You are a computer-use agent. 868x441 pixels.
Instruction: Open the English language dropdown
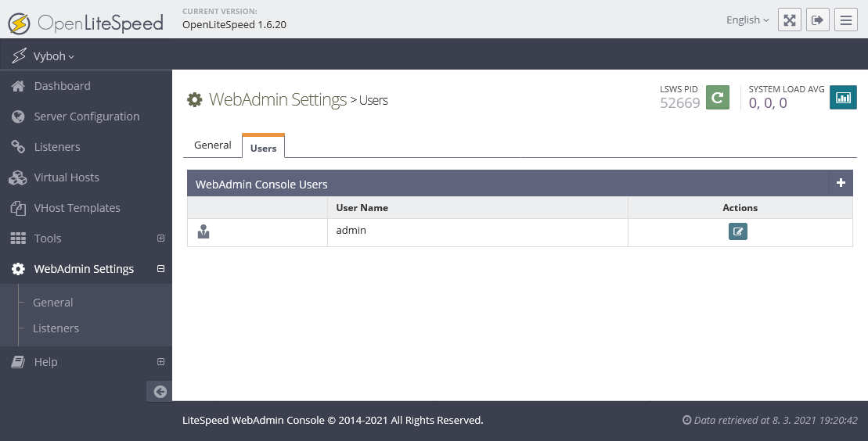click(747, 20)
